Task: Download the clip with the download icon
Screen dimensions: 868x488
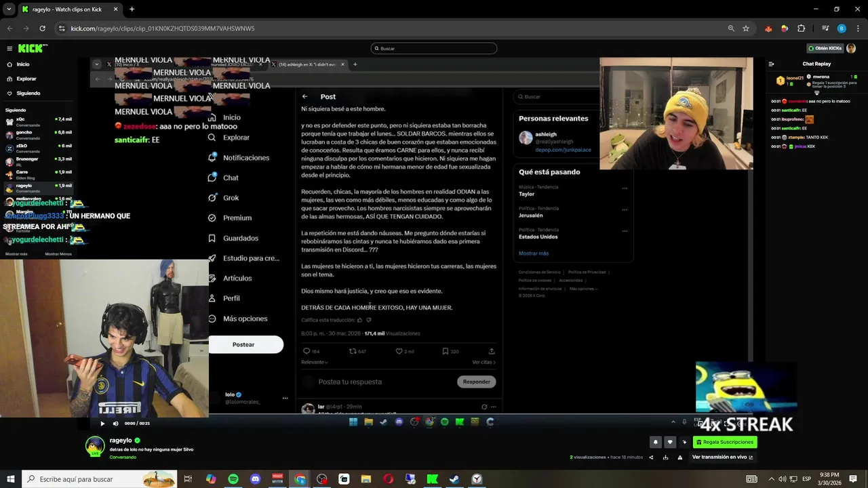Action: click(666, 457)
